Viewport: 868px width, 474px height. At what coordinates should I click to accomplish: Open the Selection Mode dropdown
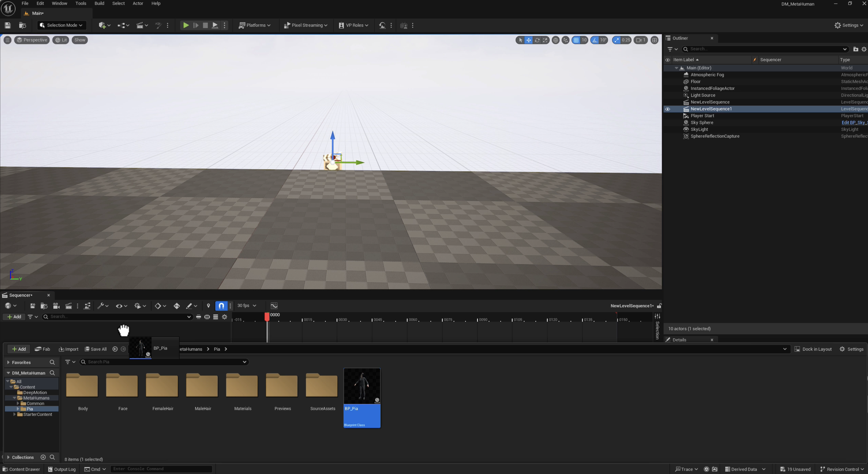coord(61,25)
